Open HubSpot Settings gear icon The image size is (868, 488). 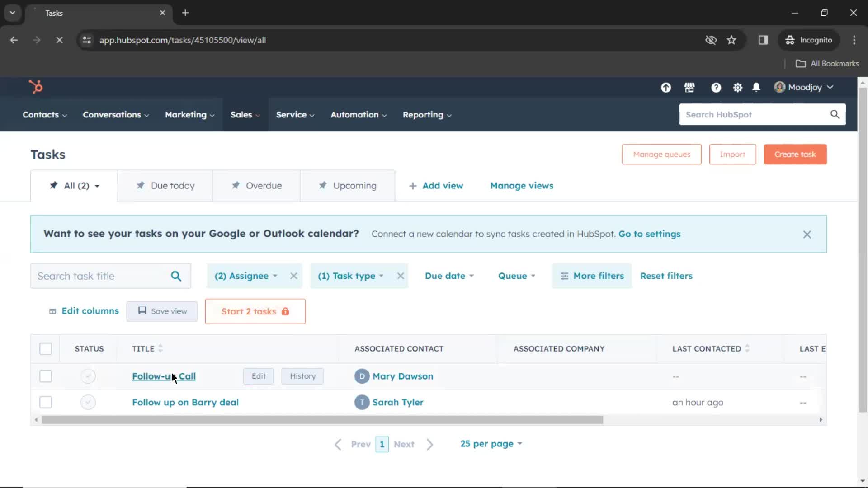737,87
